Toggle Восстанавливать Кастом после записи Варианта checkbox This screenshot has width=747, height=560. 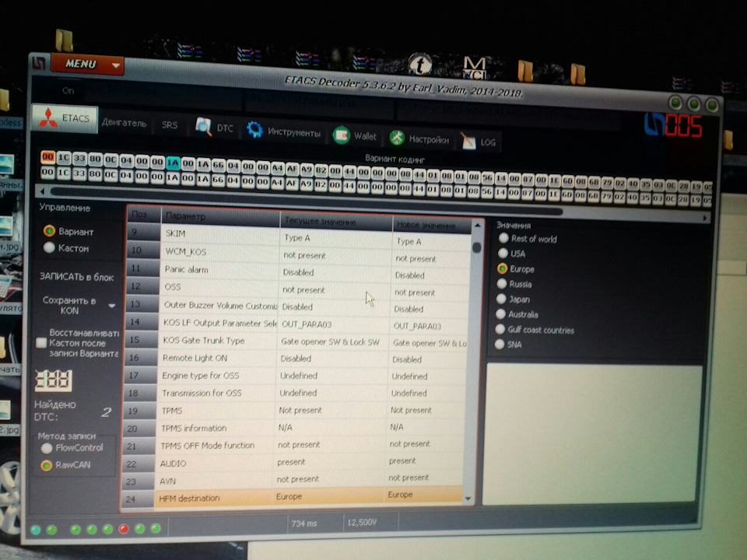41,342
